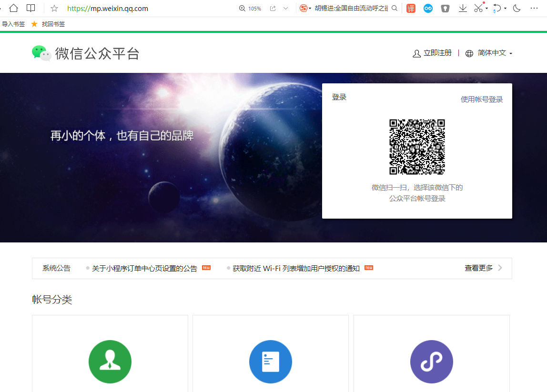
Task: Click the blue infinity extension icon
Action: pos(428,9)
